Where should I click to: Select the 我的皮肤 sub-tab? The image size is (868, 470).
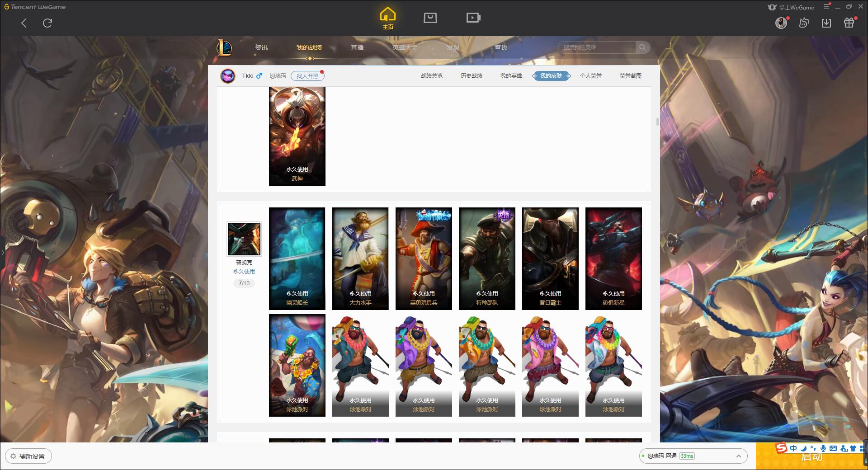551,76
